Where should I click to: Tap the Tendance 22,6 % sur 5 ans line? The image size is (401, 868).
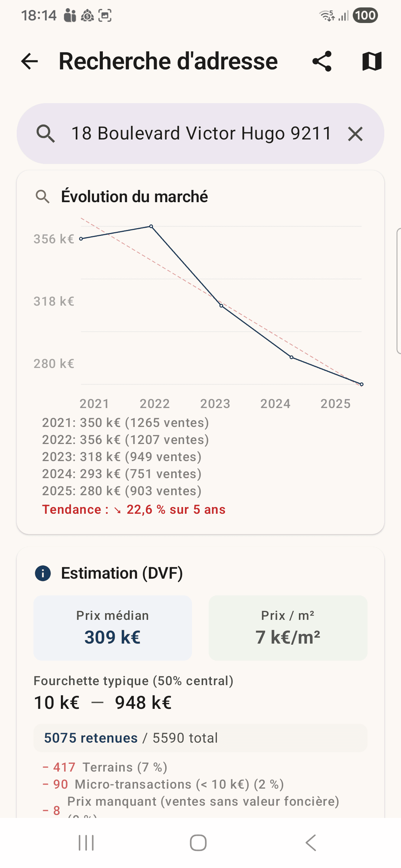point(134,510)
